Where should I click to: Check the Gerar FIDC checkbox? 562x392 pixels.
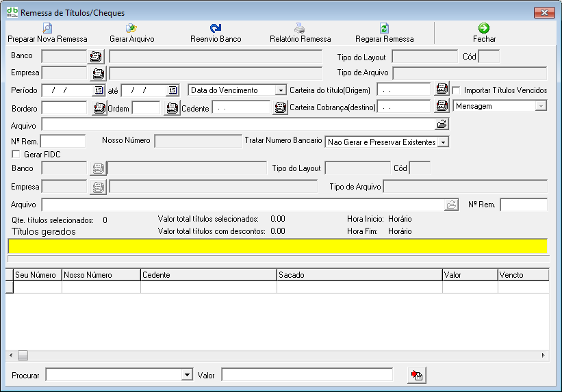16,154
